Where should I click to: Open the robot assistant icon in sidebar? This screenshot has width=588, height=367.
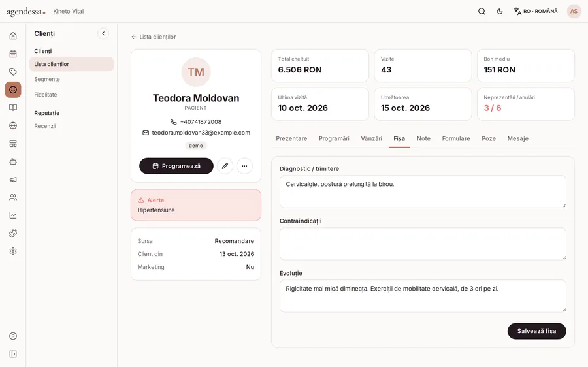coord(13,161)
